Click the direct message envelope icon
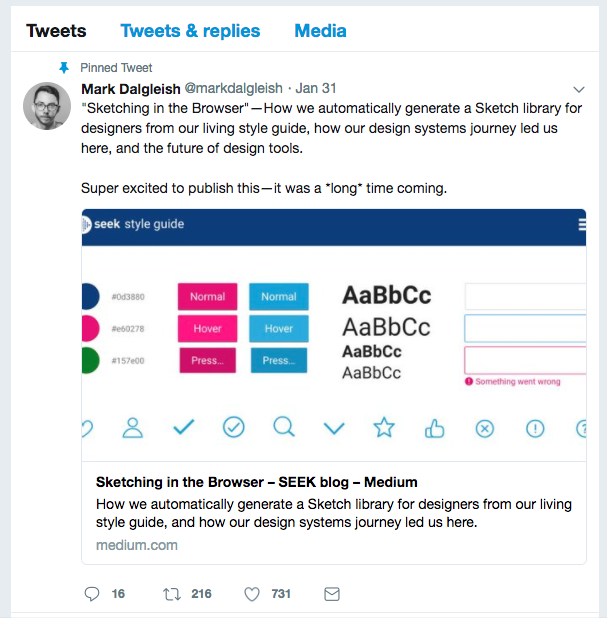 coord(332,594)
